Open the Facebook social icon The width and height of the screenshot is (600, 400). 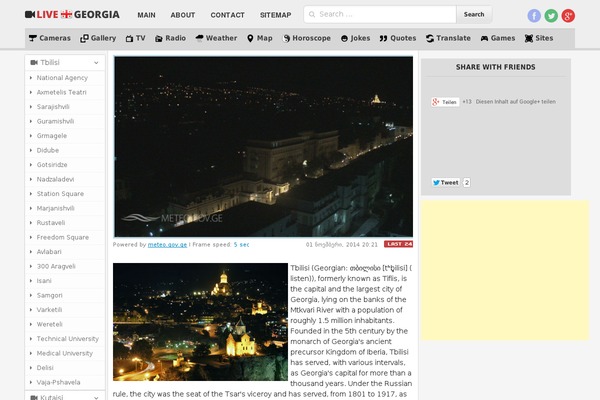coord(534,16)
